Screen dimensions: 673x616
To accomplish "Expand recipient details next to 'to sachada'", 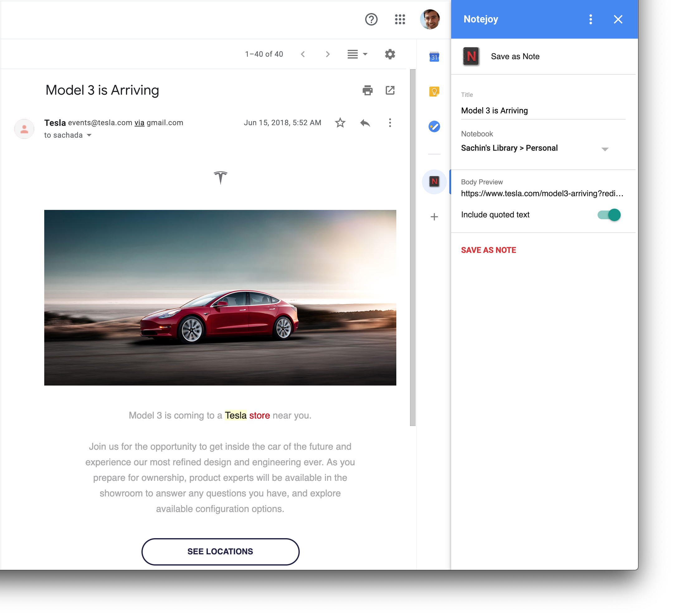I will [89, 135].
